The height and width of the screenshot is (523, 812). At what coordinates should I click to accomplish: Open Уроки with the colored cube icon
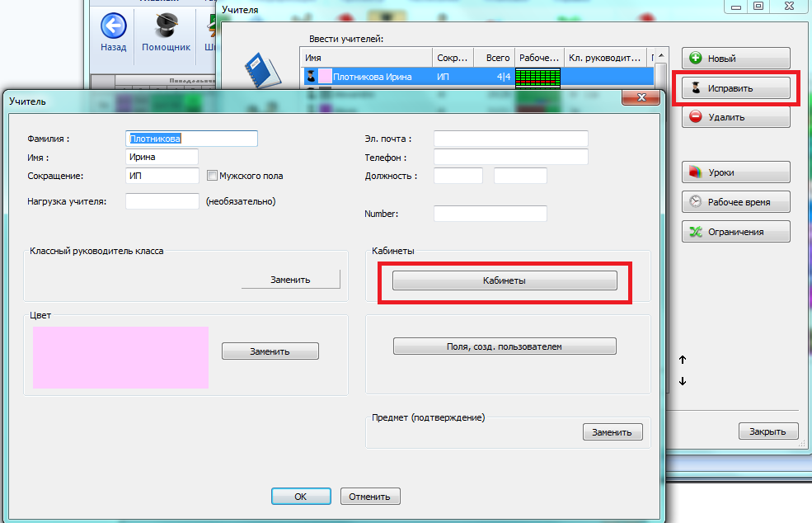(735, 172)
